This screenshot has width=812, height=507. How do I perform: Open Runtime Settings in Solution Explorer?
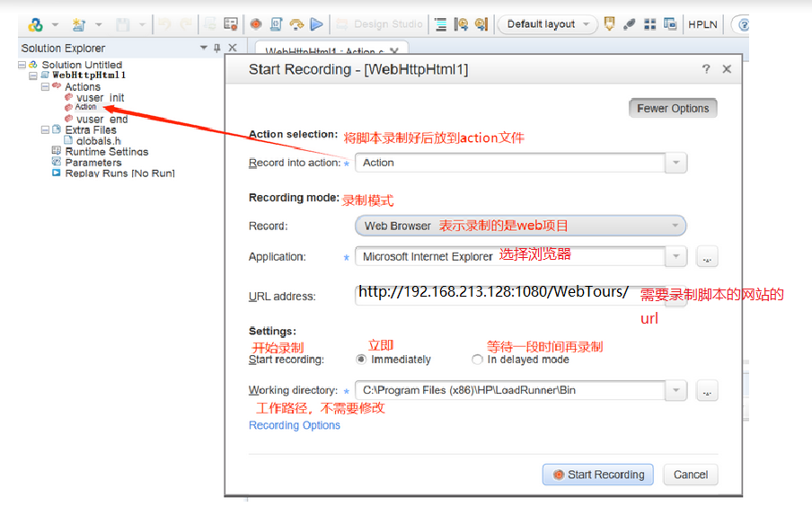(x=107, y=151)
